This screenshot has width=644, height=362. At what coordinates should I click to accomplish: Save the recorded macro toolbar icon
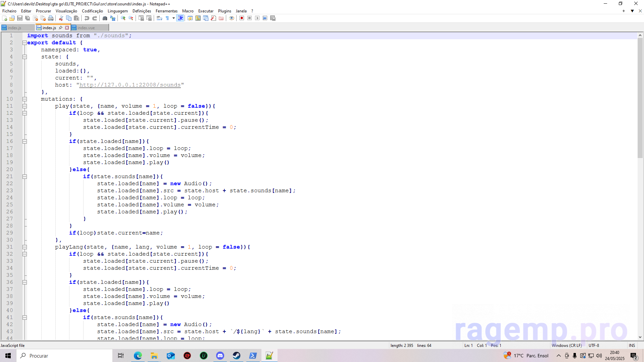pos(273,18)
